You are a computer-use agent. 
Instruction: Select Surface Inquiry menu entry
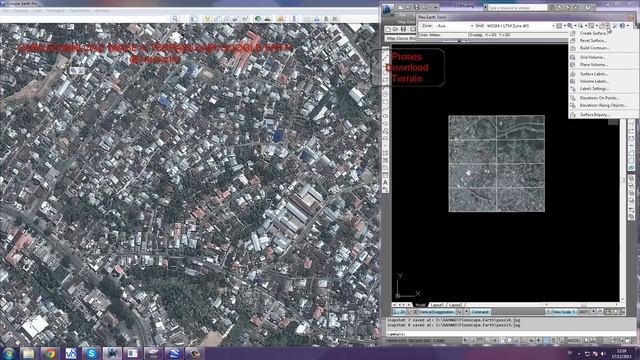[595, 115]
